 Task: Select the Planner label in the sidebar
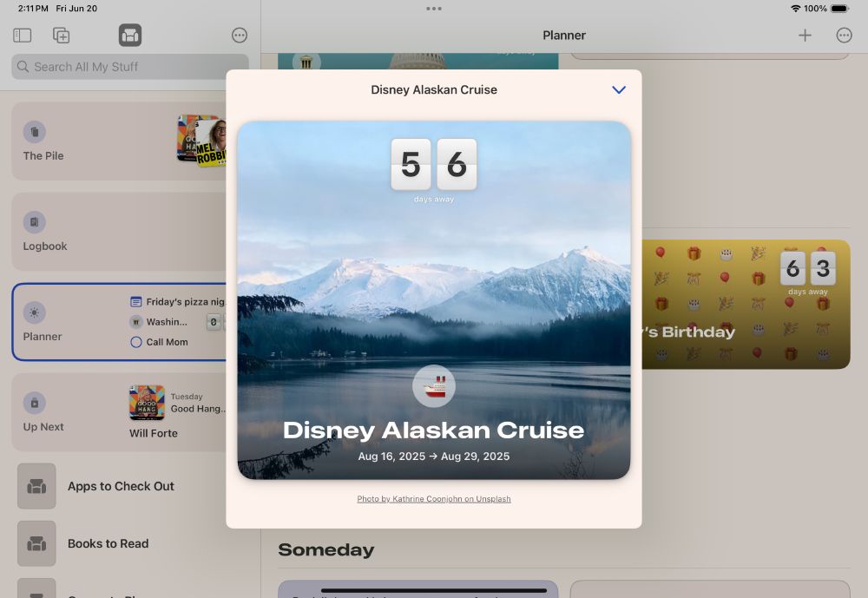coord(43,336)
